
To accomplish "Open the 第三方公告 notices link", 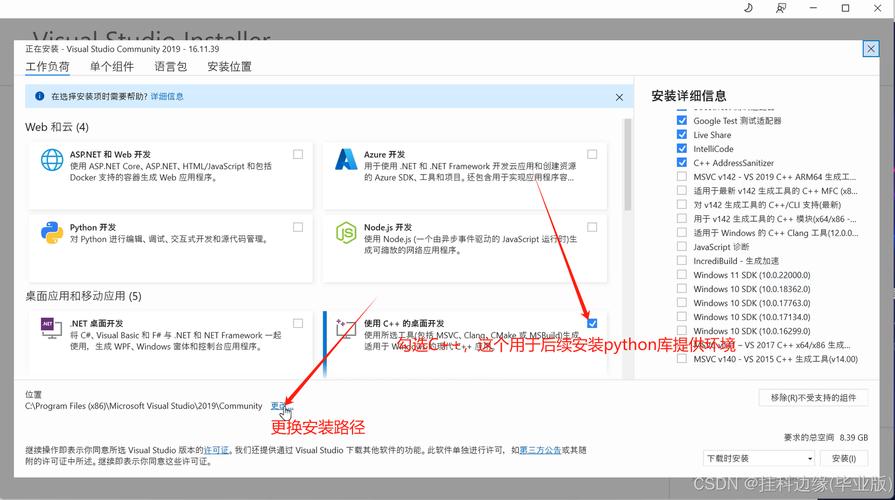I will 540,450.
